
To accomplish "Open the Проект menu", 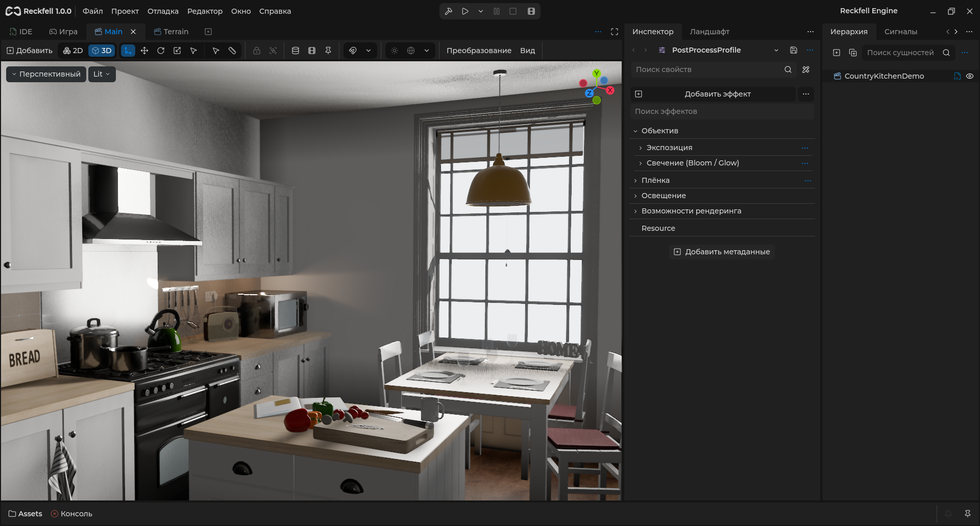I will point(125,11).
